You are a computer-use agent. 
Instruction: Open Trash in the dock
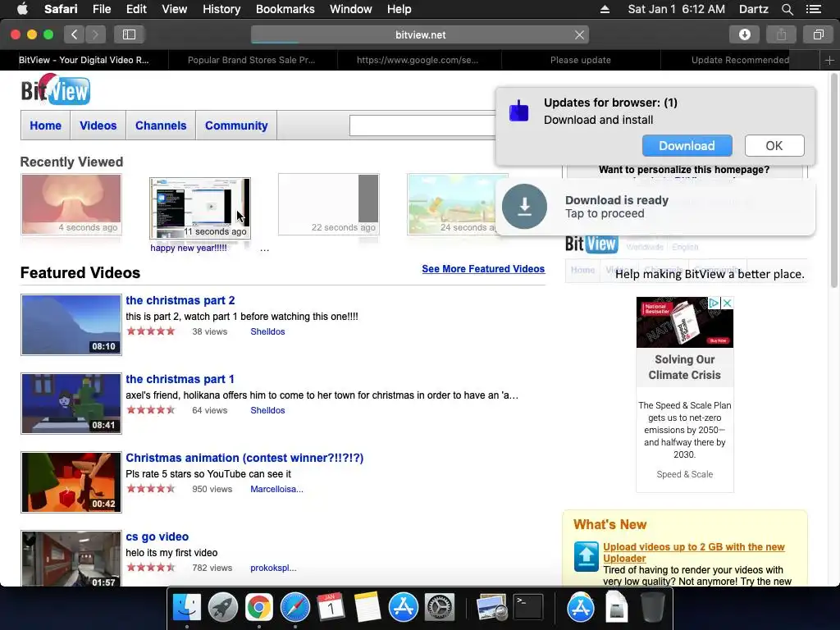(x=652, y=608)
